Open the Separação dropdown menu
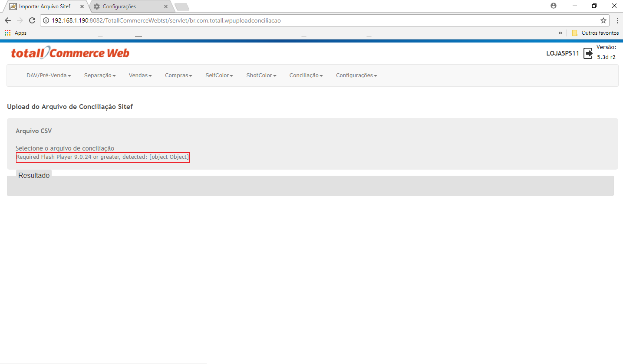Viewport: 623px width, 364px height. 100,75
